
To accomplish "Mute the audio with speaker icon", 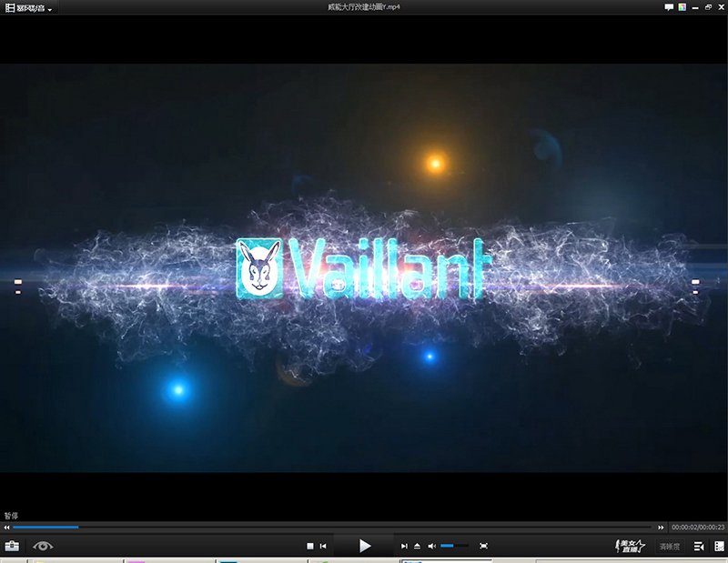I will click(432, 546).
